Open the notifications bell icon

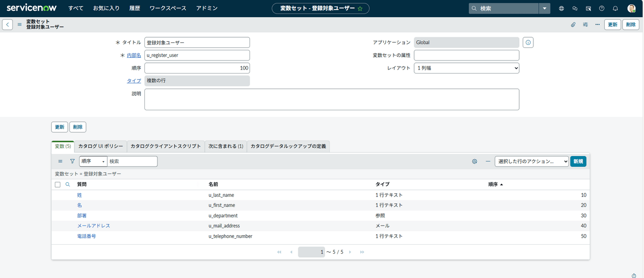(615, 9)
